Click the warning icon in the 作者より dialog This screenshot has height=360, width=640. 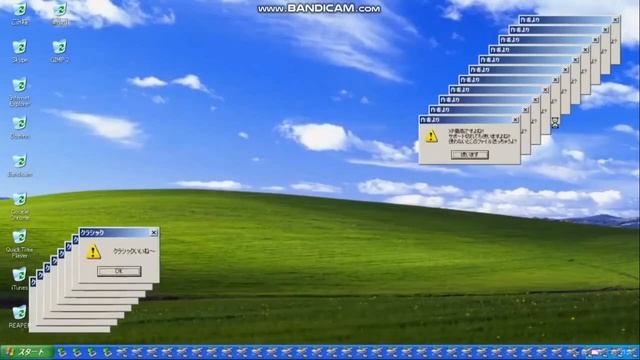pos(431,136)
